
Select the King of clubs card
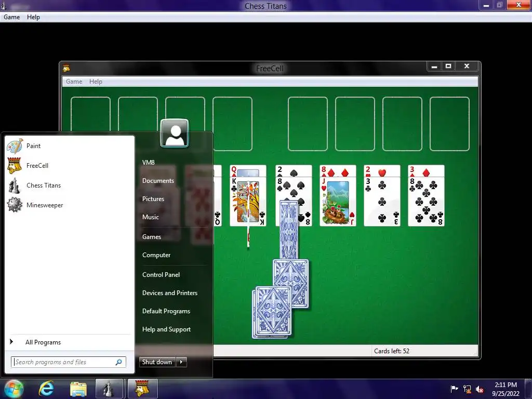[248, 202]
